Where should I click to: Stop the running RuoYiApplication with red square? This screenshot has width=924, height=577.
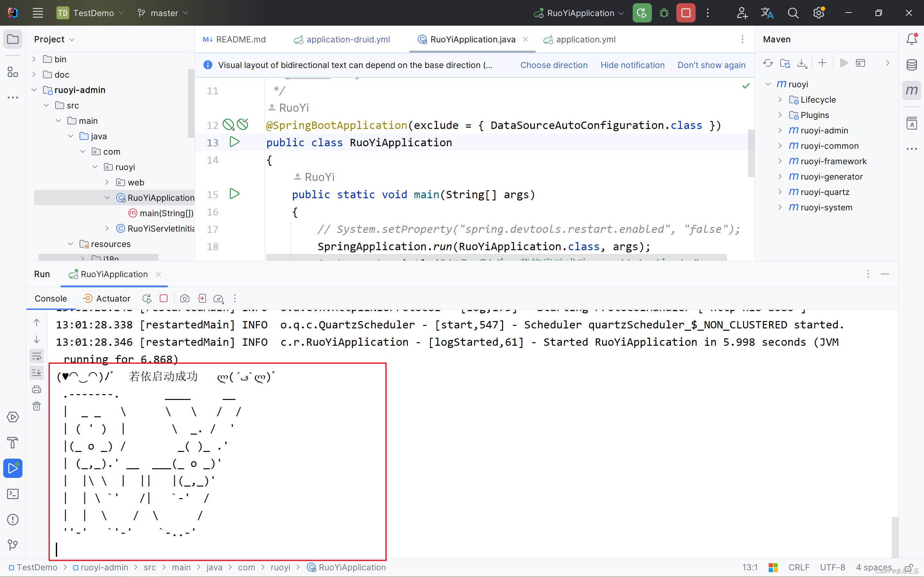click(x=686, y=13)
